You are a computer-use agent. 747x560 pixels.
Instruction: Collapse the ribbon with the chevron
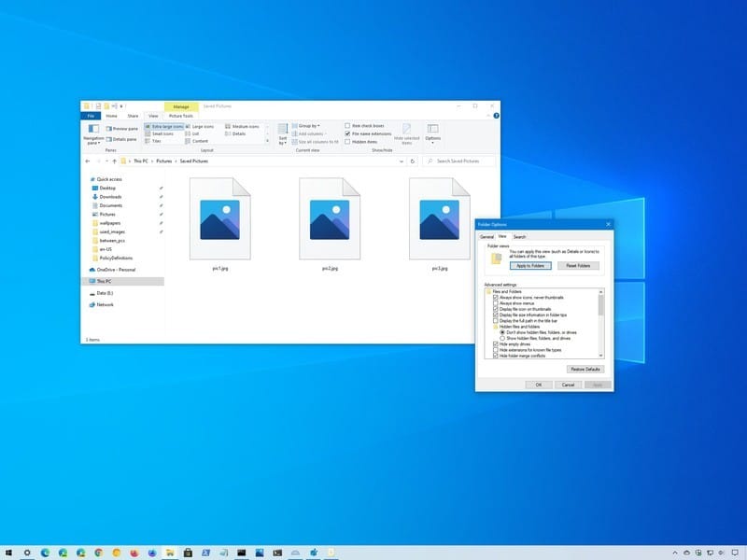click(487, 116)
